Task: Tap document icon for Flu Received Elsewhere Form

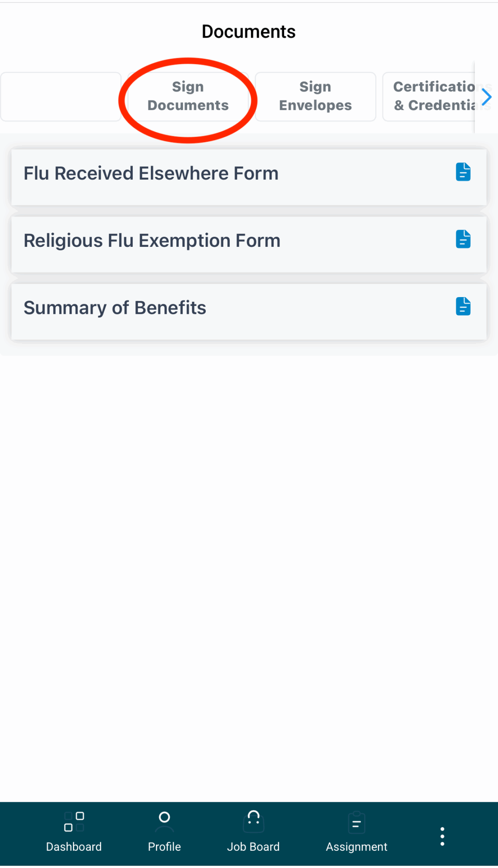Action: [463, 172]
